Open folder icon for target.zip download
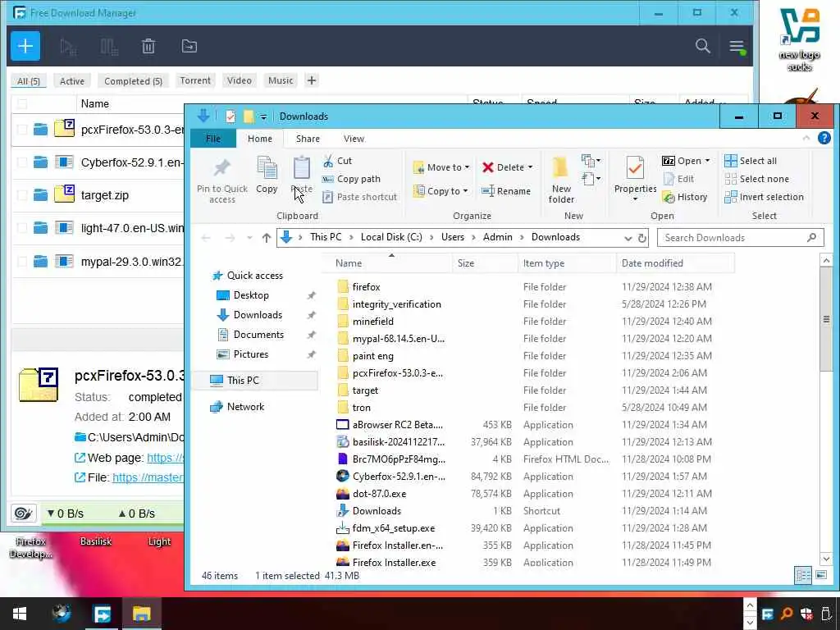Viewport: 840px width, 630px height. pyautogui.click(x=40, y=195)
